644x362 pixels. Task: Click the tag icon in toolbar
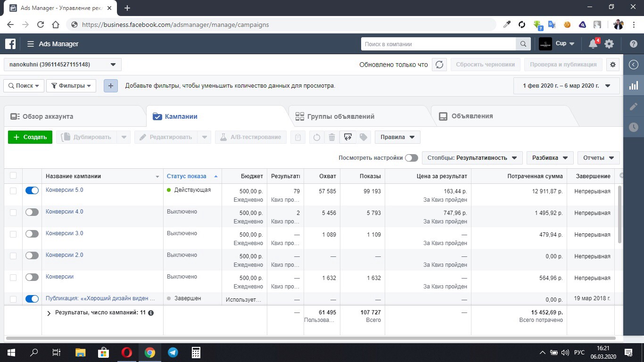click(x=363, y=137)
